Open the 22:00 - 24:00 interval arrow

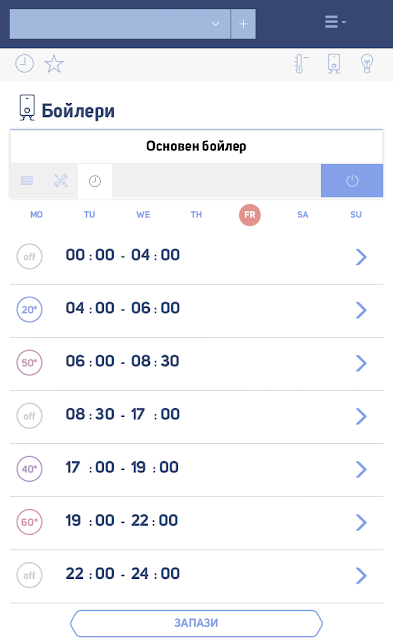(361, 576)
